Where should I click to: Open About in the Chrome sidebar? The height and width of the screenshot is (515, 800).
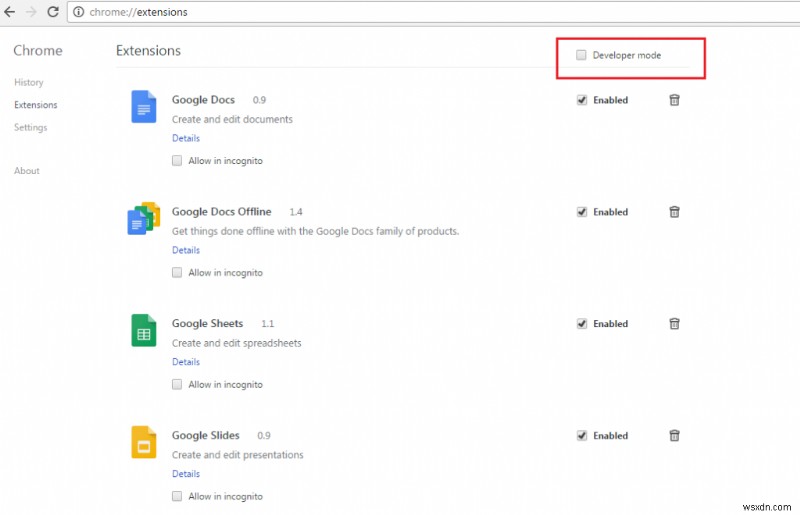[27, 170]
